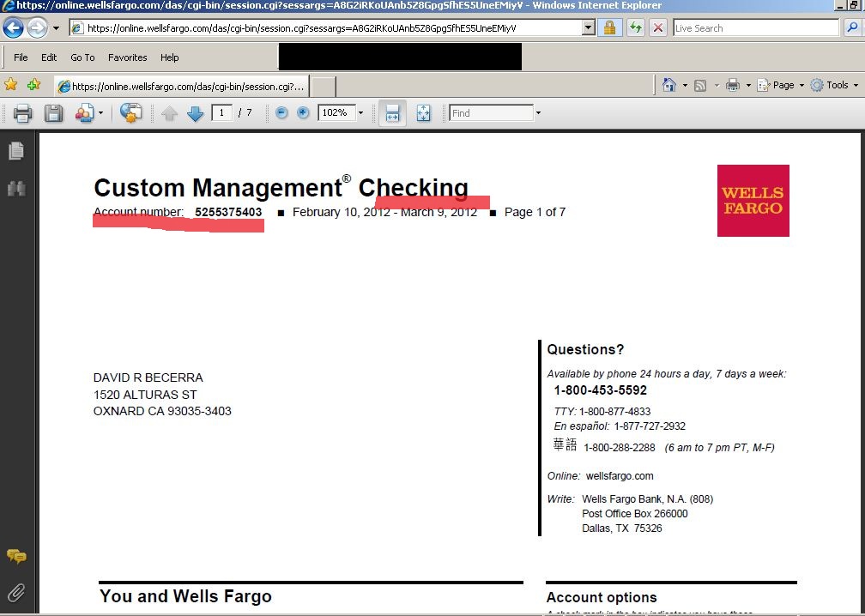Screen dimensions: 865x616
Task: Click the 'Questions?' heading
Action: point(585,350)
